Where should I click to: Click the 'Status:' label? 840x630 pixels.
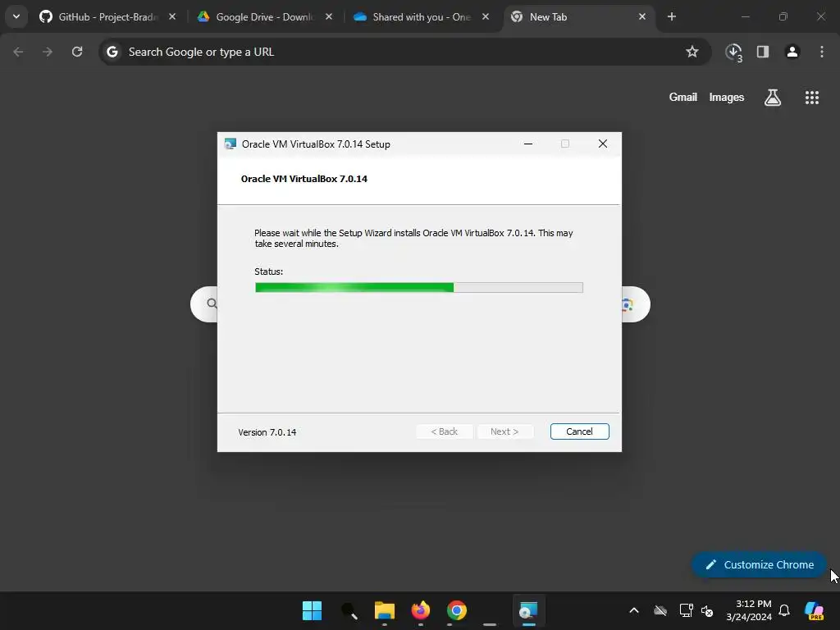click(x=268, y=272)
